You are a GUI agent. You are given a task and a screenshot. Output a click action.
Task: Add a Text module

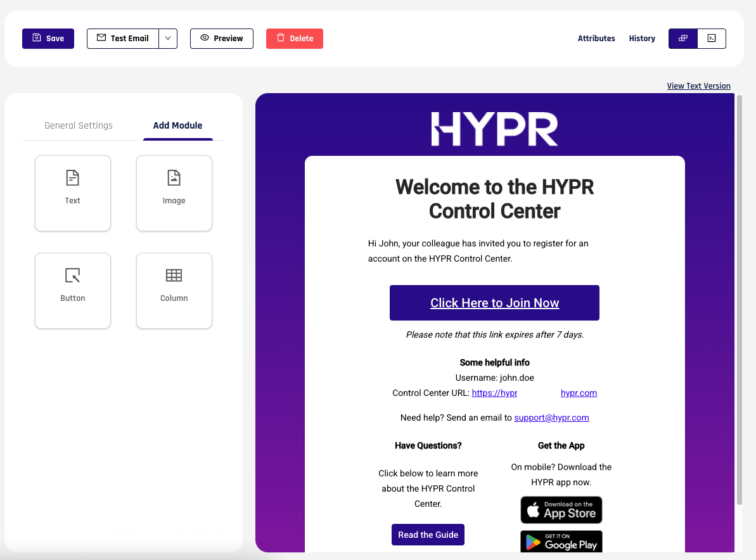73,193
